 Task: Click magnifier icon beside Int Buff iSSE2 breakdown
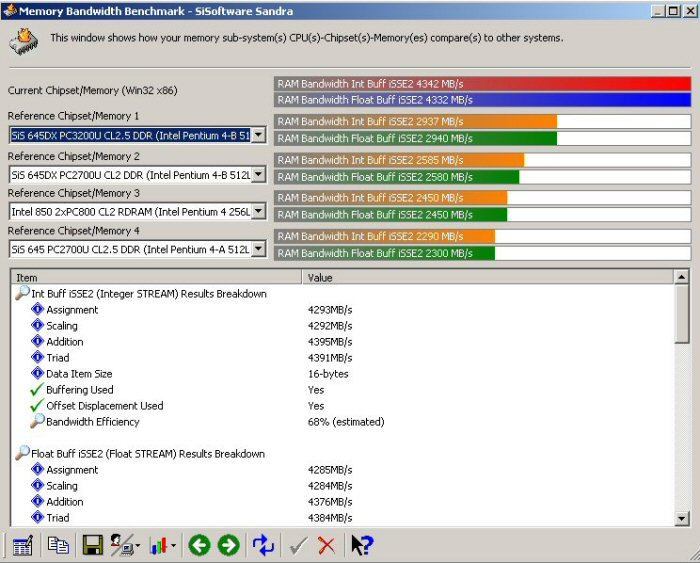(x=22, y=293)
